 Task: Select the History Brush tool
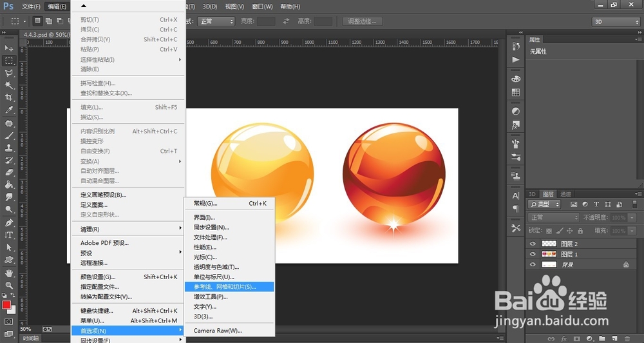tap(8, 161)
